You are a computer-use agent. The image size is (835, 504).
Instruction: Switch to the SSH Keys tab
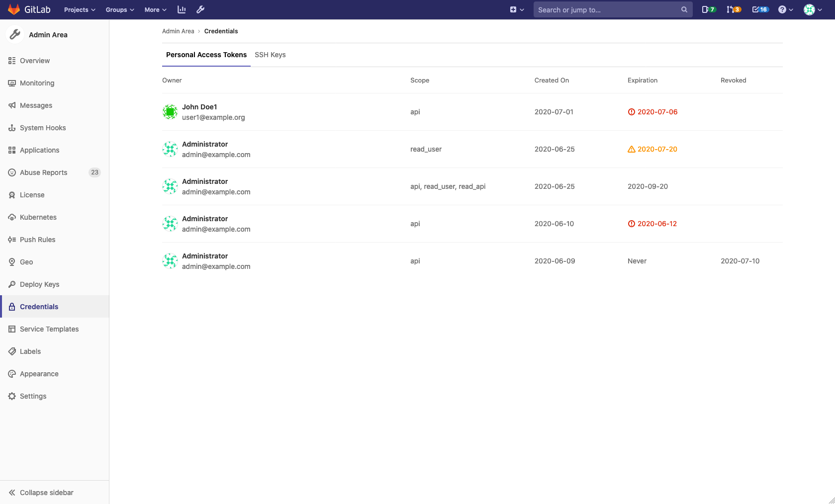coord(270,55)
